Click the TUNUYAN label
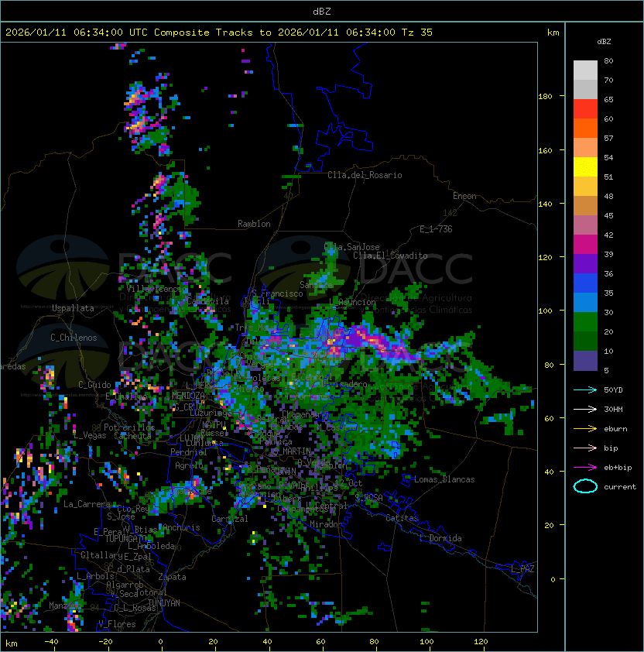This screenshot has width=644, height=652. coord(164,603)
